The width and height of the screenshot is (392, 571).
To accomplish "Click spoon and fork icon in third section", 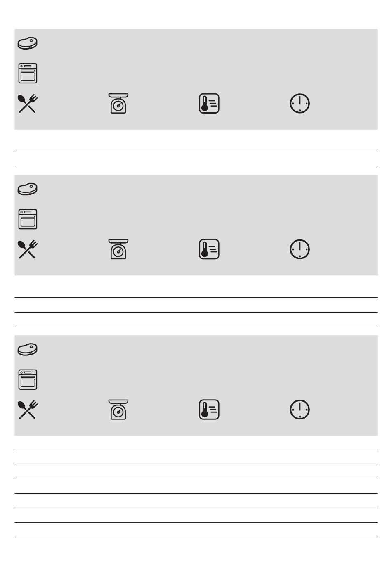I will 28,410.
